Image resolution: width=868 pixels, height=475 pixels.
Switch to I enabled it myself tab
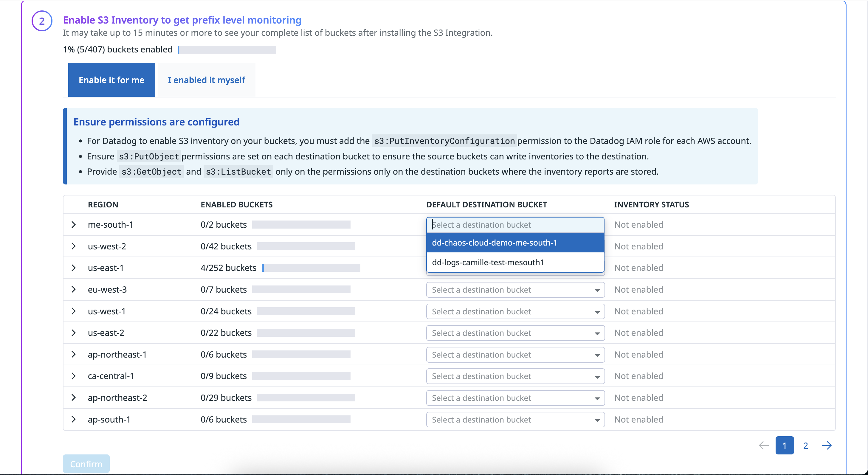(206, 80)
